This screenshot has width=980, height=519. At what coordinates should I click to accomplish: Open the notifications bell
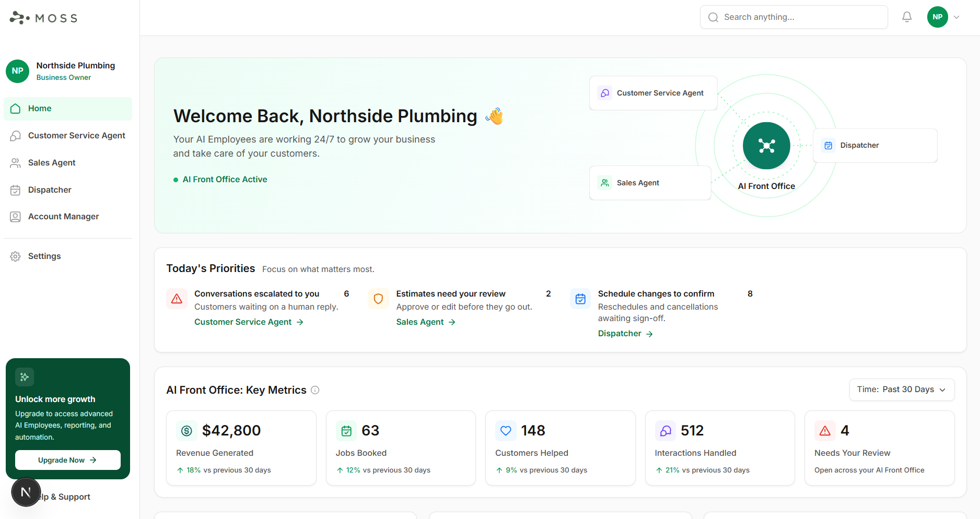tap(907, 17)
